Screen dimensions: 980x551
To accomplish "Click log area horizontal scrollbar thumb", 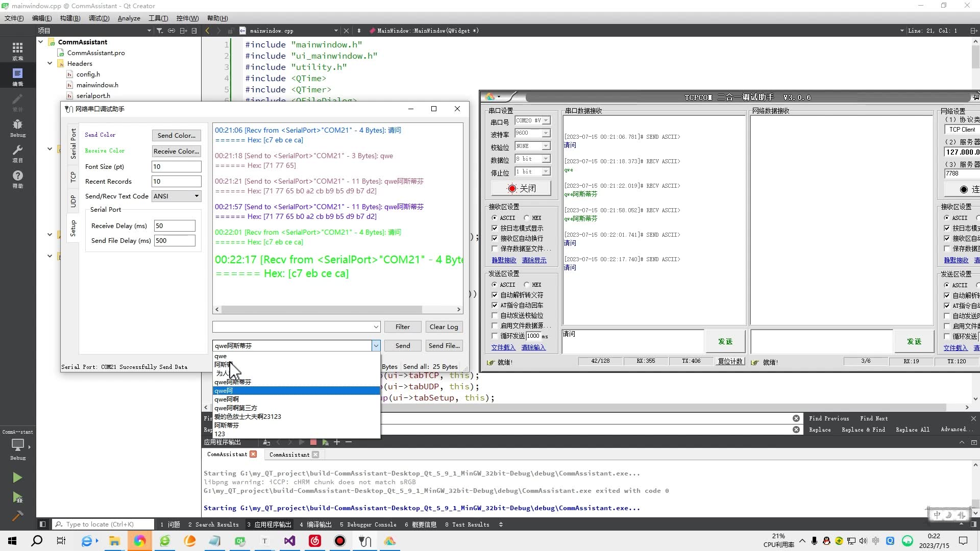I will tap(322, 309).
